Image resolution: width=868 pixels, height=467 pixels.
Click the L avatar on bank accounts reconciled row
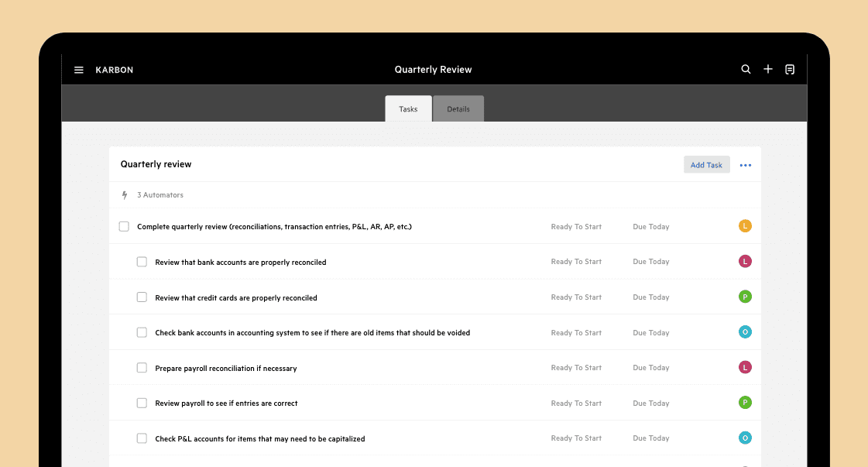pos(745,262)
